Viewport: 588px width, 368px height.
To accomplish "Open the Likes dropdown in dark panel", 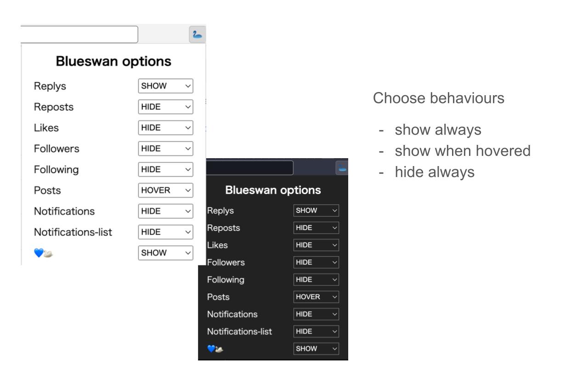I will (316, 245).
